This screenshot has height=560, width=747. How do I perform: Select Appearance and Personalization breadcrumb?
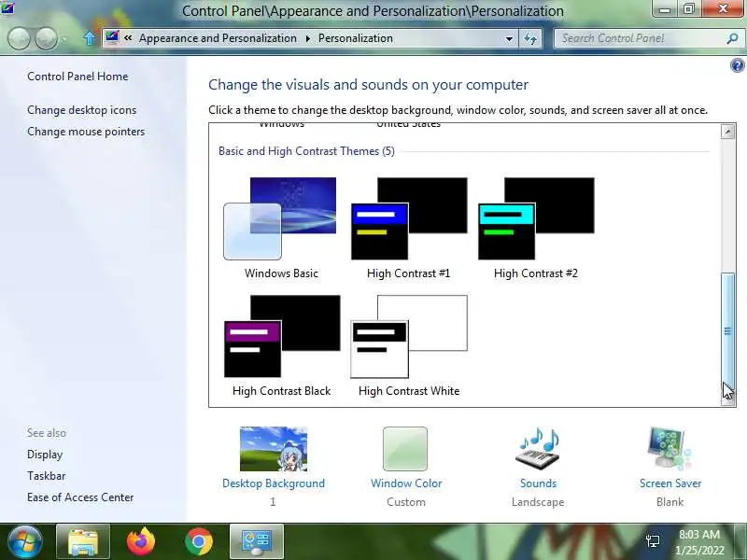(x=218, y=38)
